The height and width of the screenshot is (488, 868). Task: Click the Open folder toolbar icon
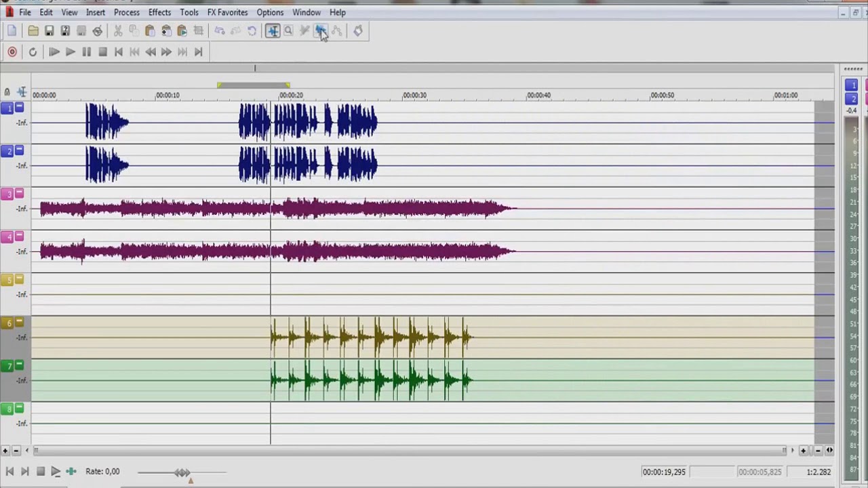(x=33, y=30)
